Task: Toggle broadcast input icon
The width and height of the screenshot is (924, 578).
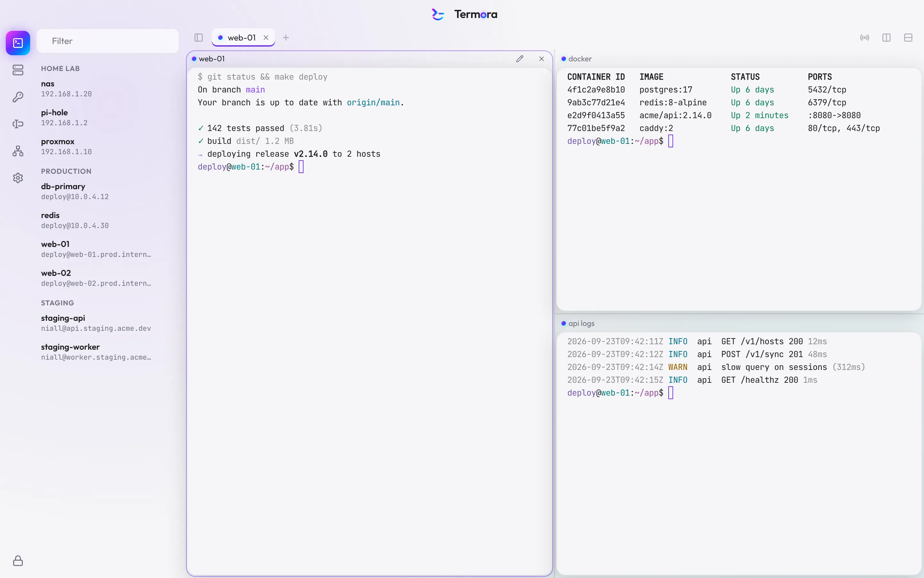Action: tap(865, 38)
